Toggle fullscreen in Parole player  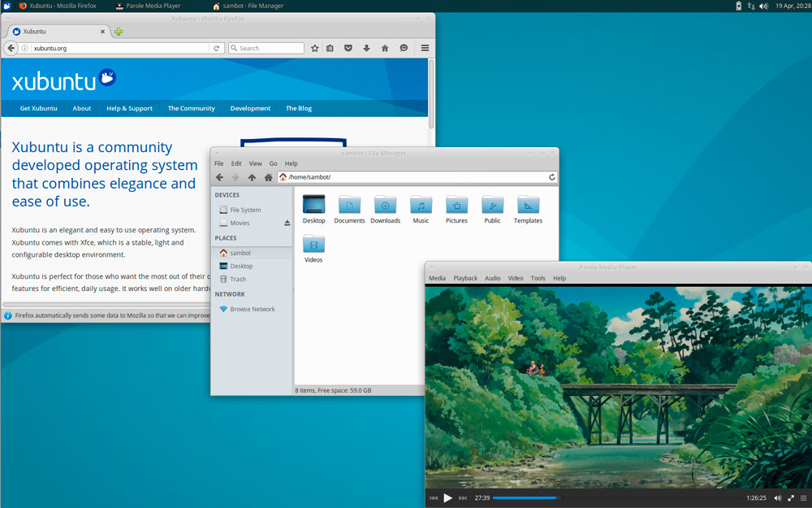coord(791,498)
